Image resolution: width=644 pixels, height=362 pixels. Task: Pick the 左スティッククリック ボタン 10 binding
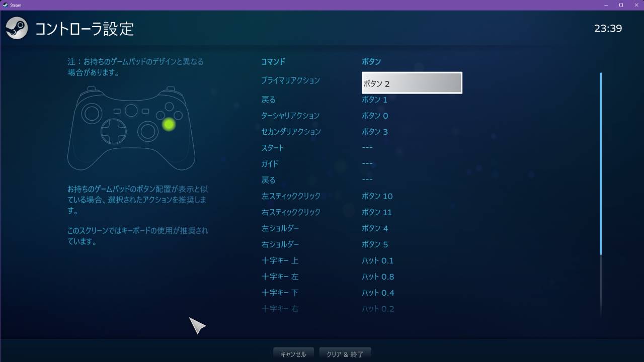[377, 196]
